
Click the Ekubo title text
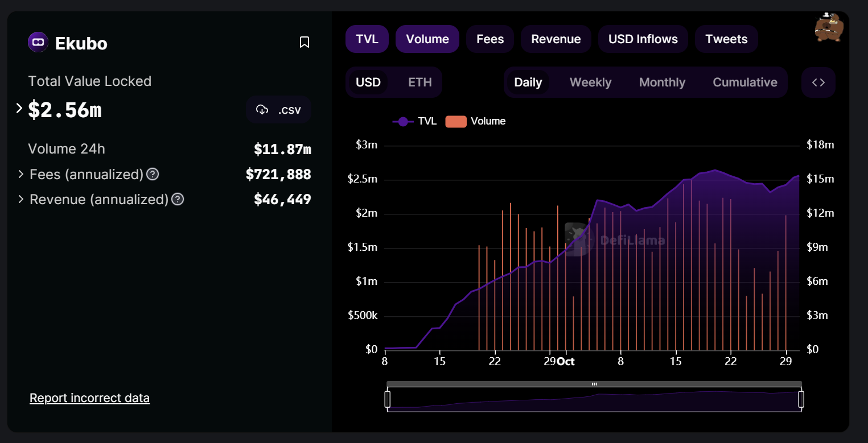(81, 43)
